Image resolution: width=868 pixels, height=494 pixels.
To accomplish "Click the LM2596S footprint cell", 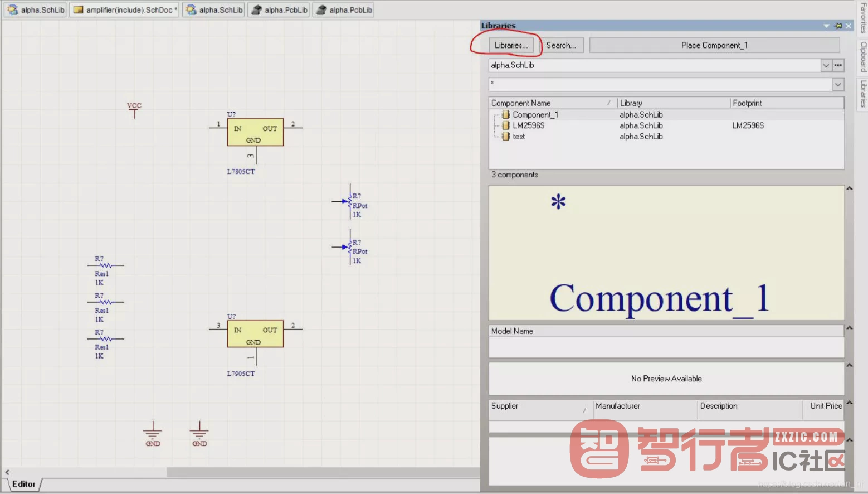I will click(x=748, y=125).
